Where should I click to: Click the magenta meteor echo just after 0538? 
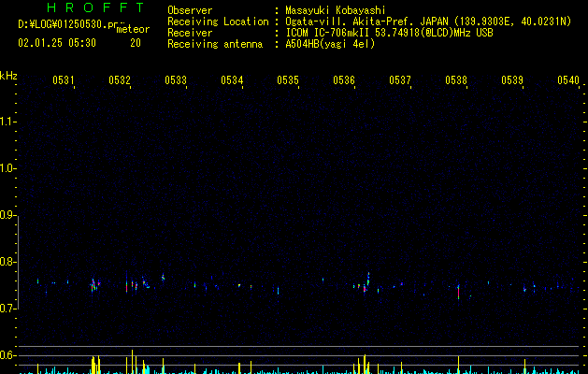point(458,292)
